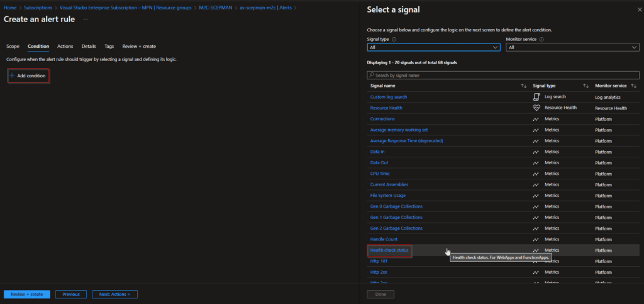This screenshot has width=644, height=304.
Task: Click the Metrics icon in the Connections row
Action: (536, 119)
